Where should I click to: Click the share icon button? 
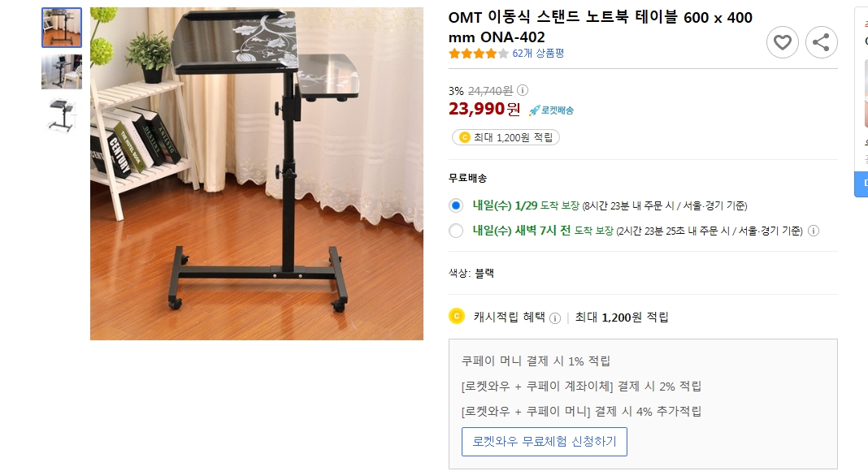click(821, 42)
